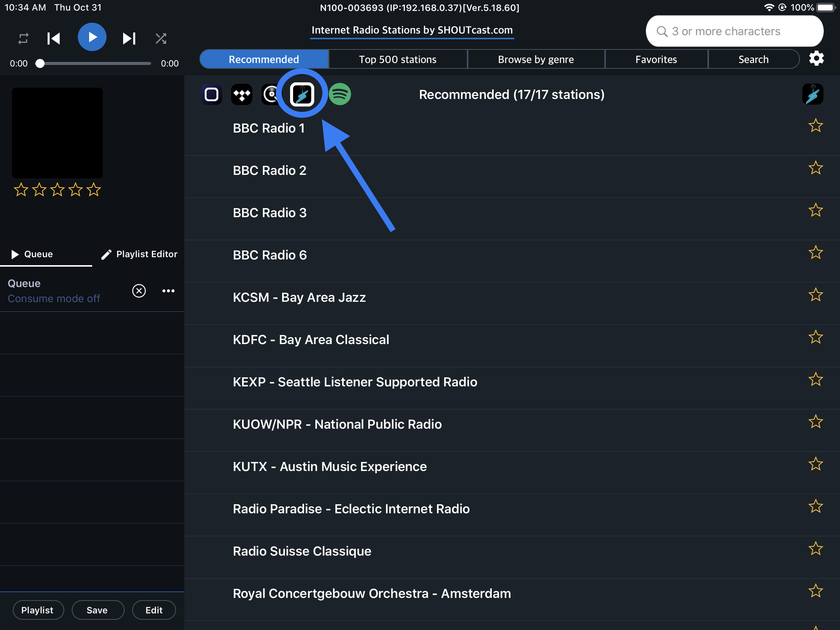Star KCSM - Bay Area Jazz as favorite
This screenshot has height=630, width=840.
(815, 295)
